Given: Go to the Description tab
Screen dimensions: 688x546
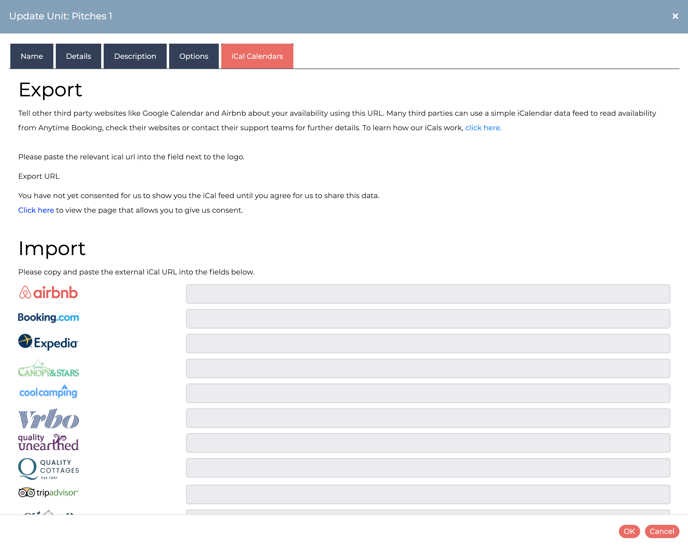Looking at the screenshot, I should point(135,56).
